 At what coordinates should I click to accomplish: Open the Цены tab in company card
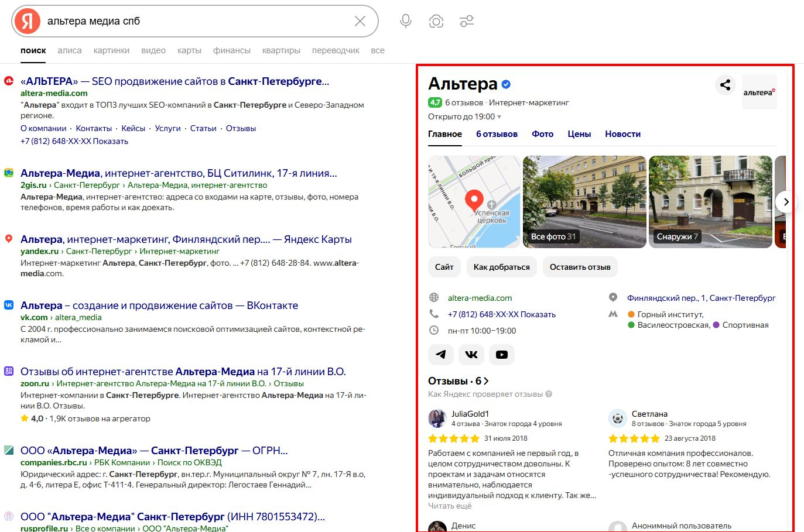pyautogui.click(x=579, y=134)
